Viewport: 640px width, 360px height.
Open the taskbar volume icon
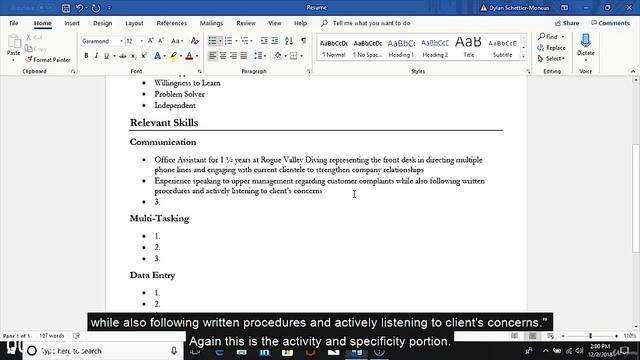[x=579, y=351]
